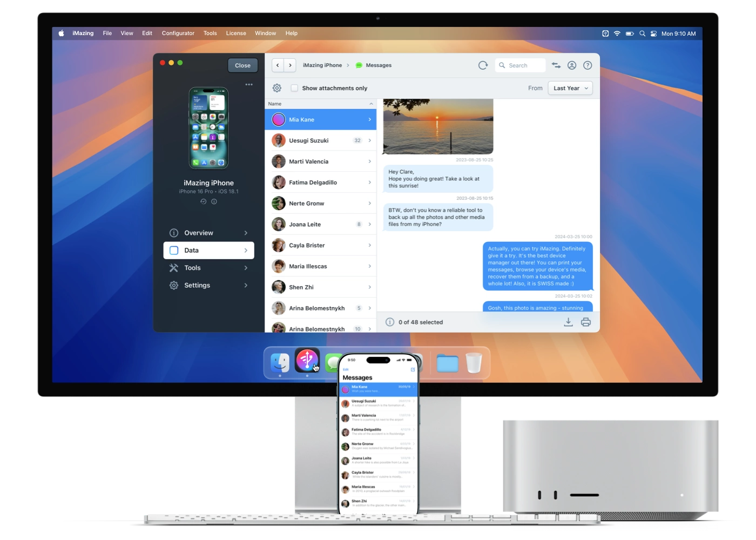Viewport: 756px width, 540px height.
Task: Click the iMazing menu bar item
Action: point(83,33)
